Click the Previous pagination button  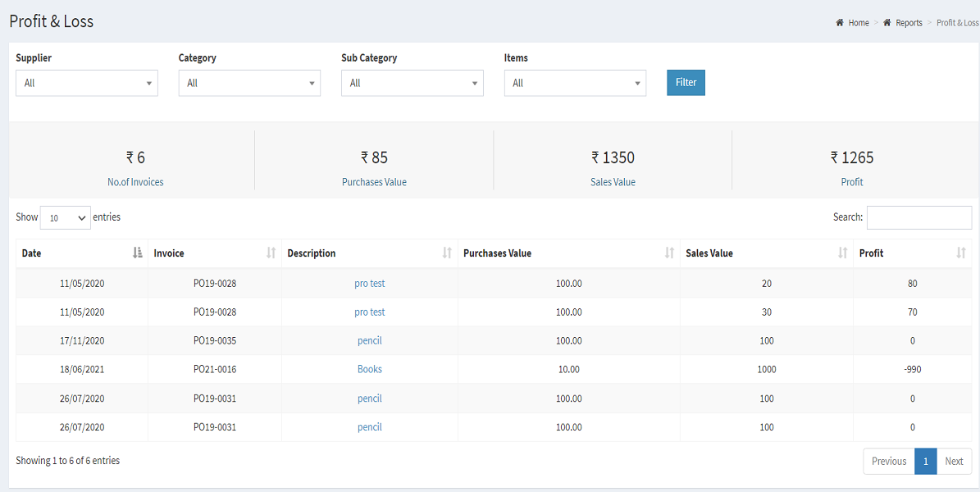(888, 461)
